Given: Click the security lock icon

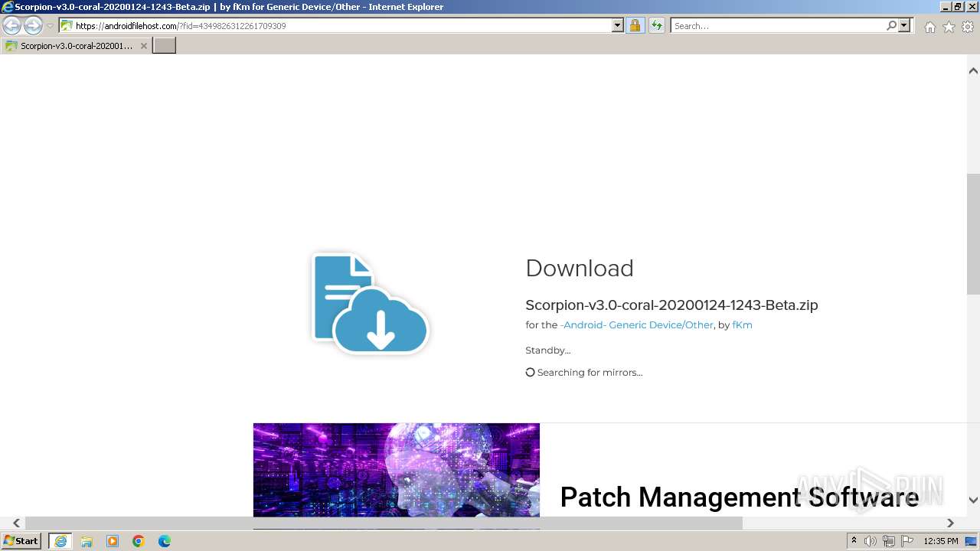Looking at the screenshot, I should click(635, 26).
